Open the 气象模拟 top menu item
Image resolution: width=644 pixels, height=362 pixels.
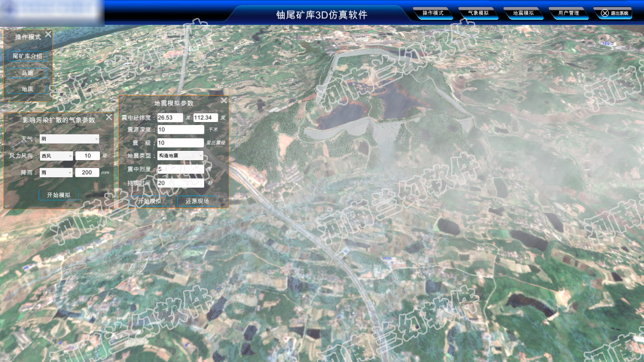[478, 13]
